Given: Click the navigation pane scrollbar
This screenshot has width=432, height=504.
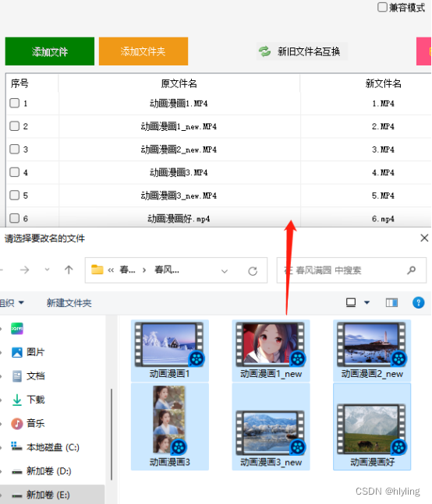Looking at the screenshot, I should 112,434.
